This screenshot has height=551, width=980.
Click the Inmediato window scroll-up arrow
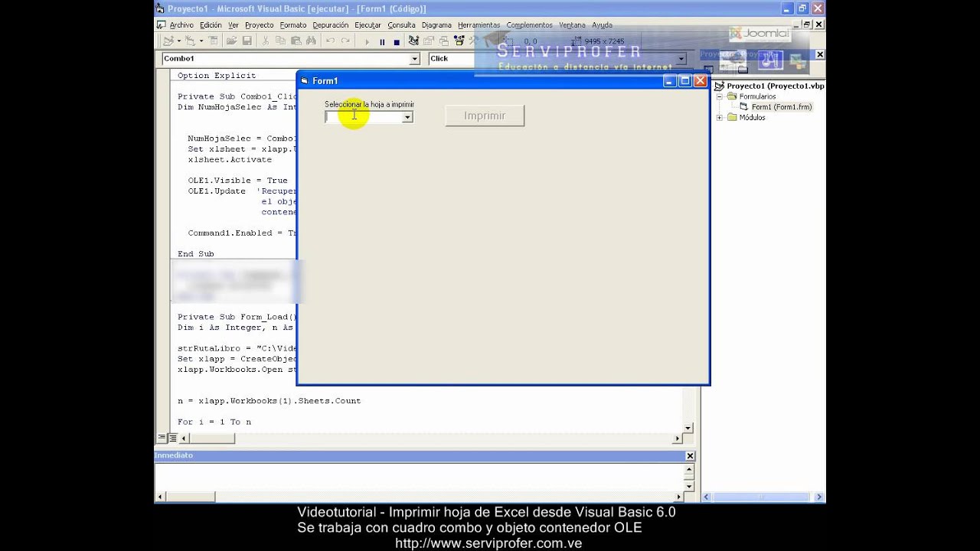pyautogui.click(x=689, y=469)
